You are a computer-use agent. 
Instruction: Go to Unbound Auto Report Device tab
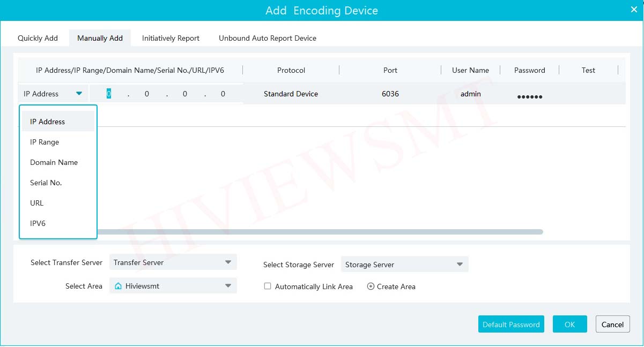coord(267,38)
